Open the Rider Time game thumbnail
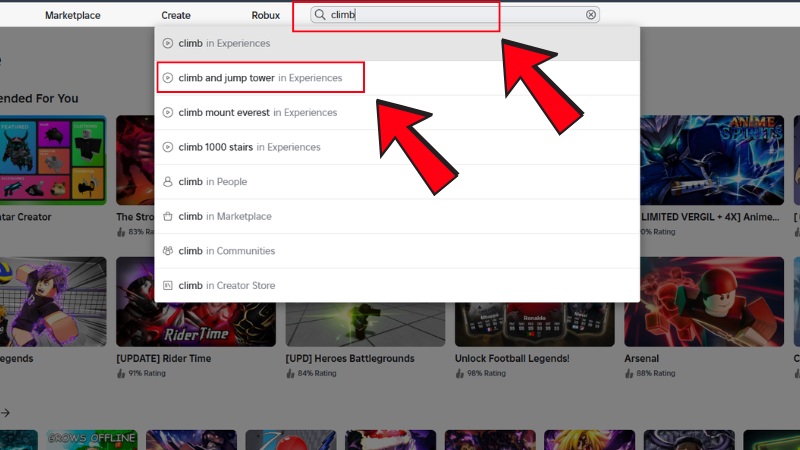Viewport: 800px width, 450px height. tap(196, 324)
